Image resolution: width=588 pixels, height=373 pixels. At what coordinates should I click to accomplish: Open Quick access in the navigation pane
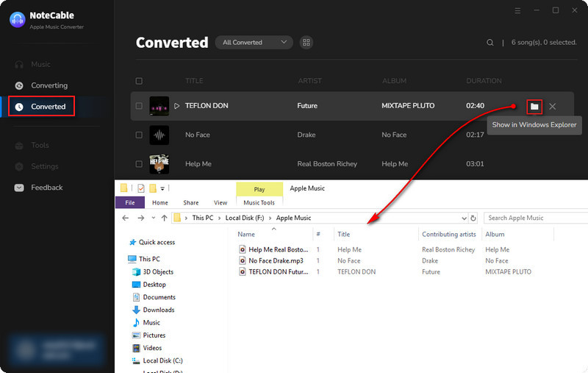pyautogui.click(x=152, y=242)
